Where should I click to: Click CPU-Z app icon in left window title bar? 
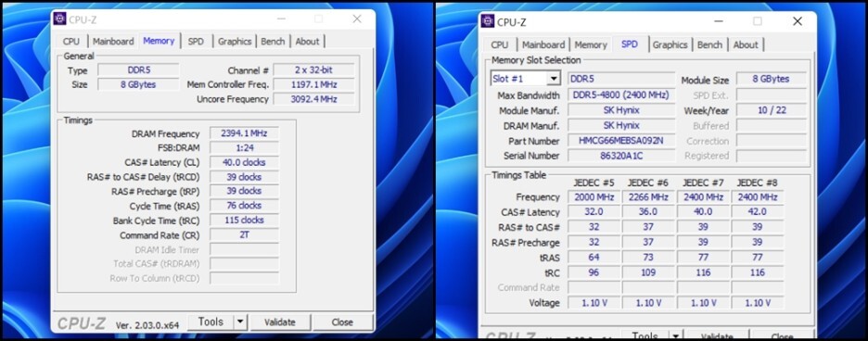click(59, 19)
